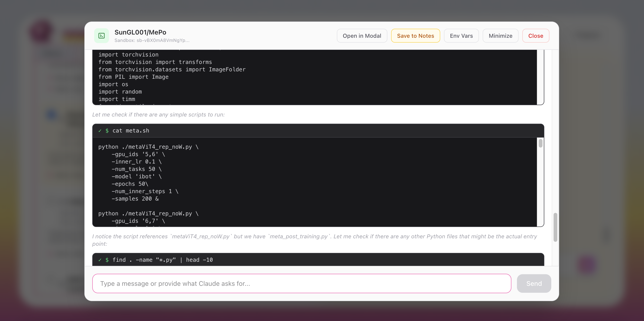This screenshot has height=321, width=644.
Task: Click the dollar prompt before cat meta.sh
Action: (x=107, y=131)
